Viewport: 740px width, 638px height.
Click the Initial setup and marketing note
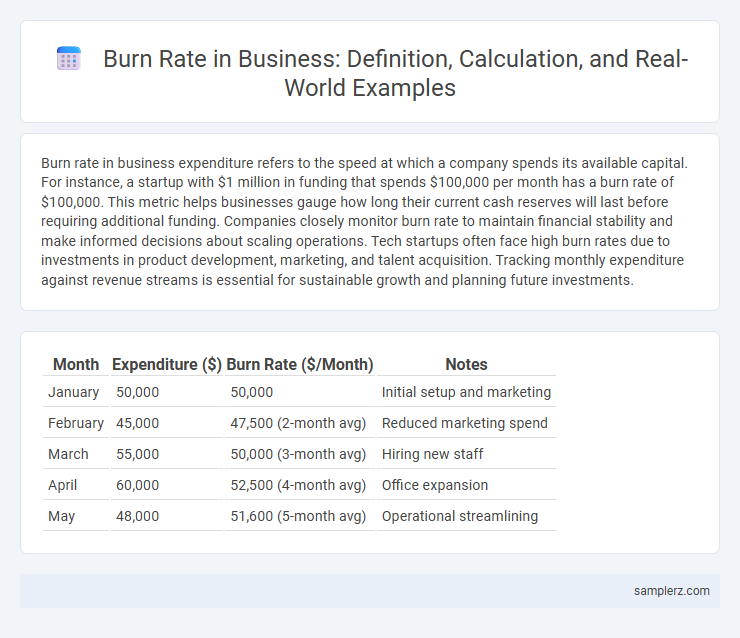466,392
